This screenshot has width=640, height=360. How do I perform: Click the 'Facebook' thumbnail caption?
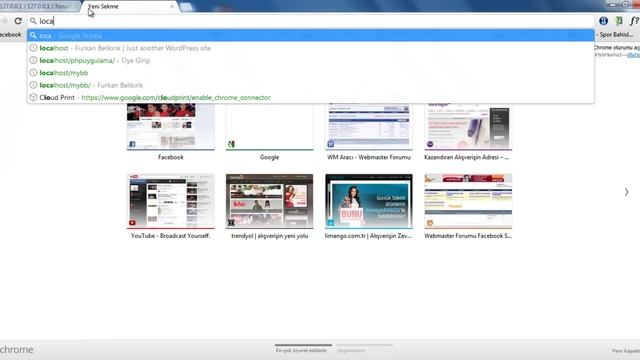[171, 157]
